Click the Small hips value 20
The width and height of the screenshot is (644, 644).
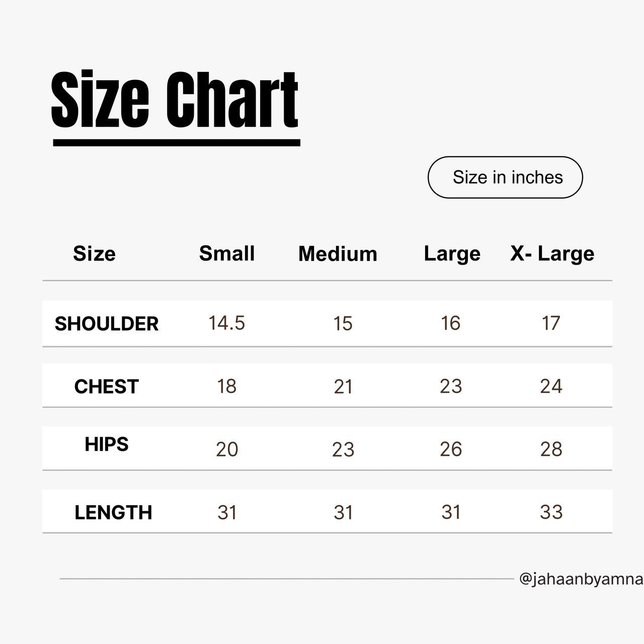tap(227, 449)
